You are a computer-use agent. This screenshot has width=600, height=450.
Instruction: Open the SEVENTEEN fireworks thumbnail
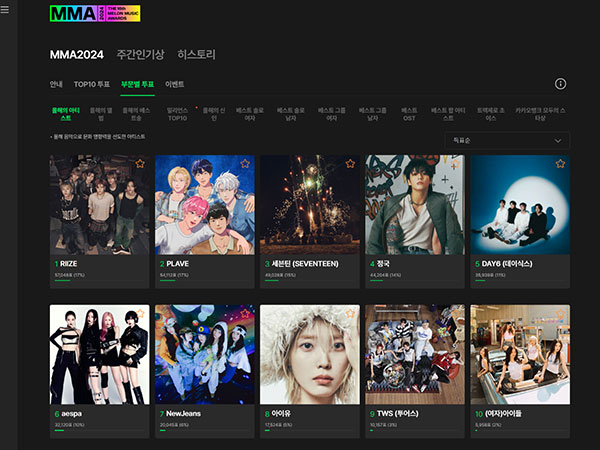310,205
